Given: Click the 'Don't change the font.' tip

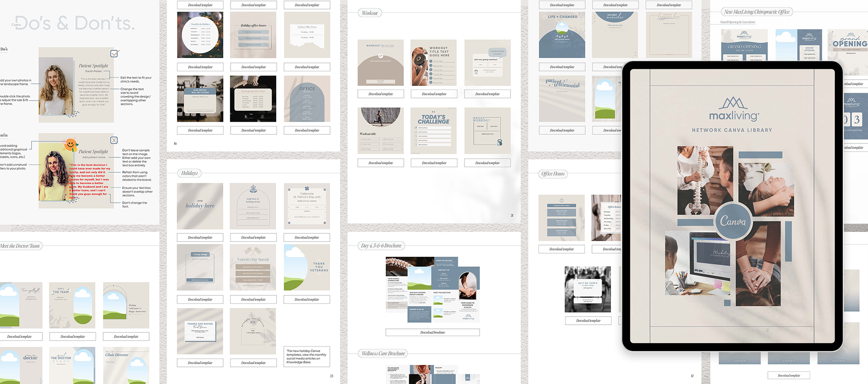Looking at the screenshot, I should (135, 204).
